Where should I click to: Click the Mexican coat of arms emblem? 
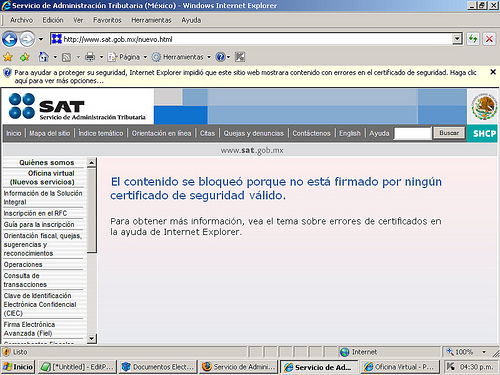484,107
